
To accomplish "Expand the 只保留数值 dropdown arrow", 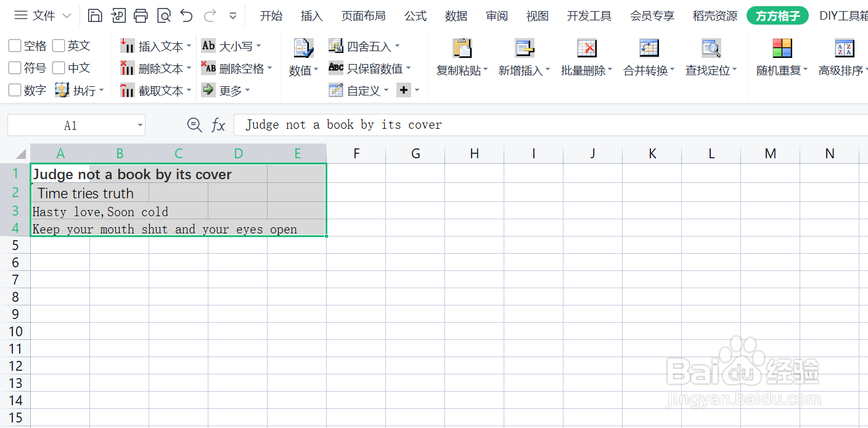I will tap(408, 68).
